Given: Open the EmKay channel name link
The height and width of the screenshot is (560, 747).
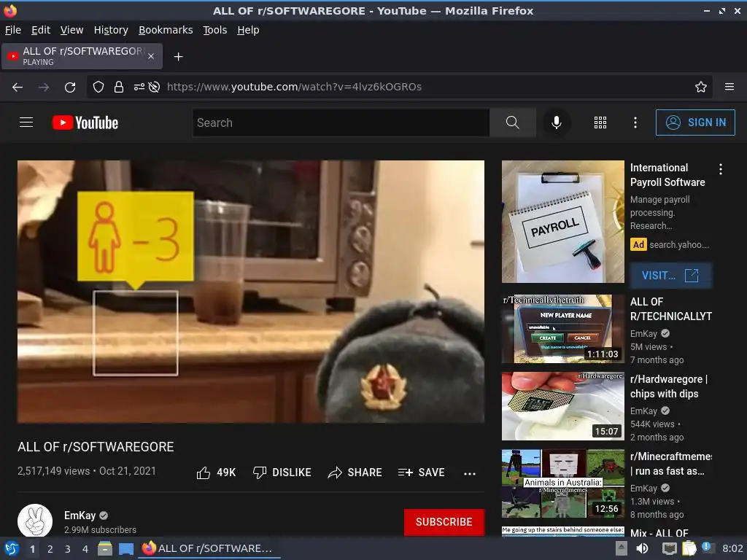Looking at the screenshot, I should [80, 516].
